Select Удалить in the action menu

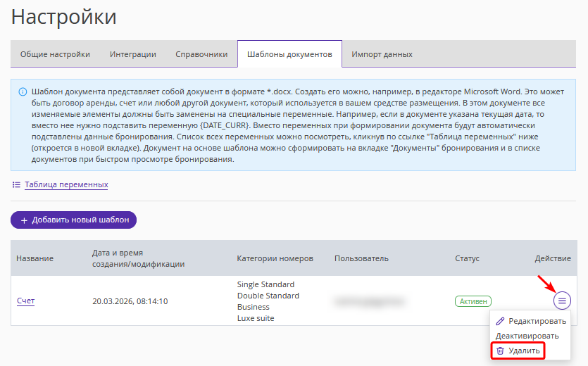pos(524,351)
